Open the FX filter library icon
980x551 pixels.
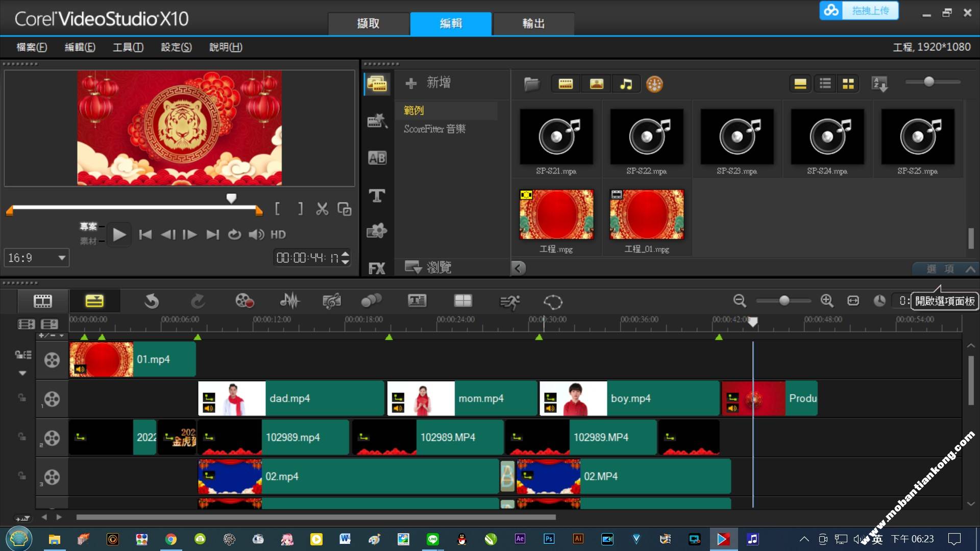click(377, 268)
